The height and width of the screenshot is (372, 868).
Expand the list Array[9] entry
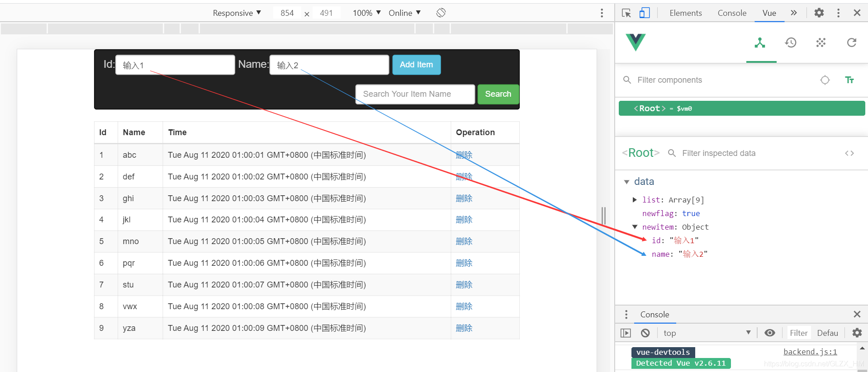click(x=635, y=200)
